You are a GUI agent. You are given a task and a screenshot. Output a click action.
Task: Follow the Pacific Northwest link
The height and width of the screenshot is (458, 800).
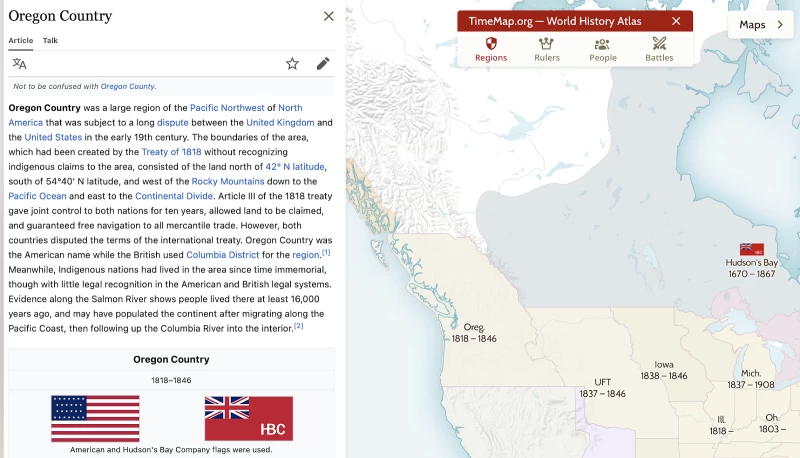pyautogui.click(x=227, y=107)
